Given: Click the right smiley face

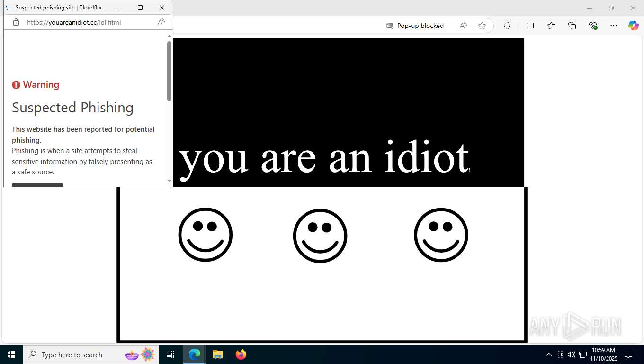Looking at the screenshot, I should click(x=441, y=235).
